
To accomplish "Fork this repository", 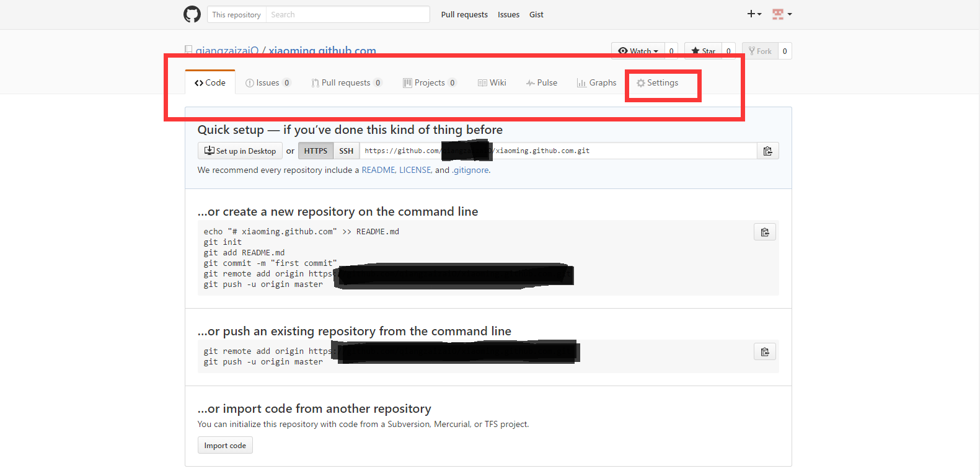I will click(x=760, y=51).
